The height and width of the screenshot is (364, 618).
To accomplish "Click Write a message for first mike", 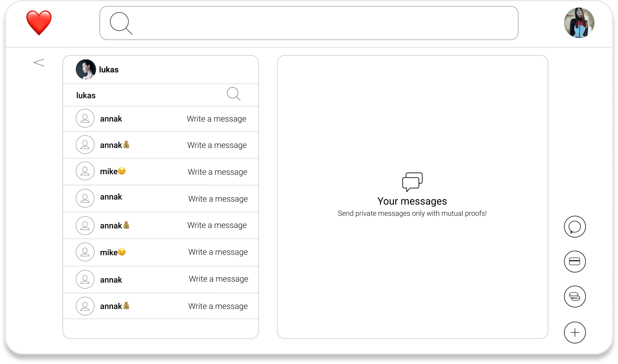I will pyautogui.click(x=217, y=172).
